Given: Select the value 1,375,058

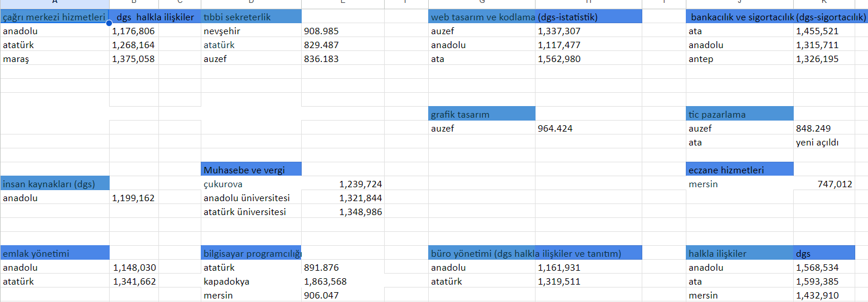Looking at the screenshot, I should tap(133, 59).
